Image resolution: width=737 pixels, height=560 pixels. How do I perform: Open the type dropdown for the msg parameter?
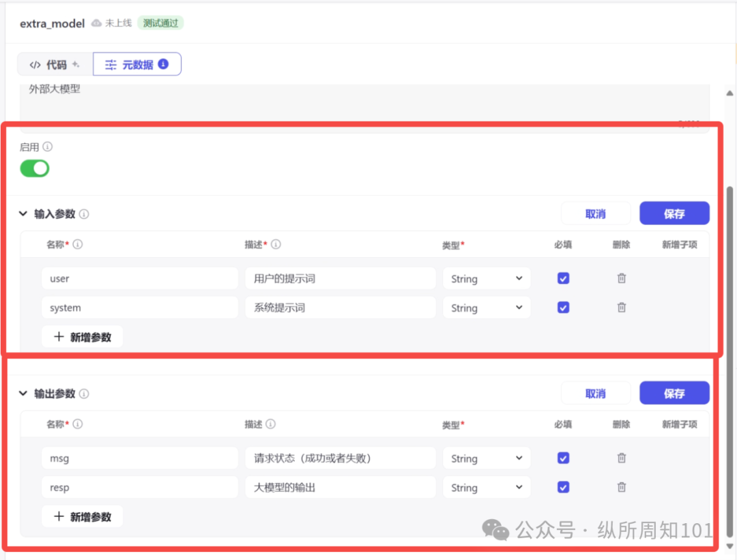tap(487, 458)
